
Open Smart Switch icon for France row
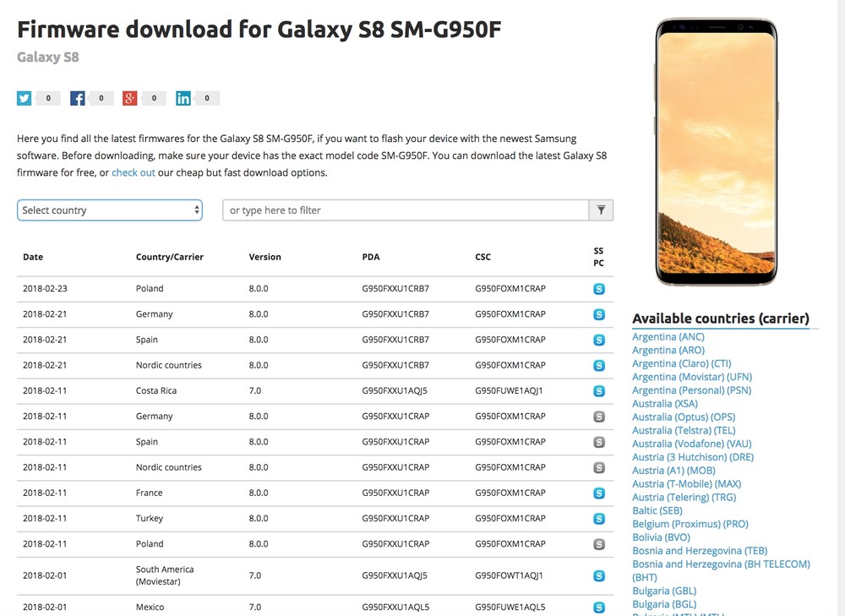click(x=599, y=493)
